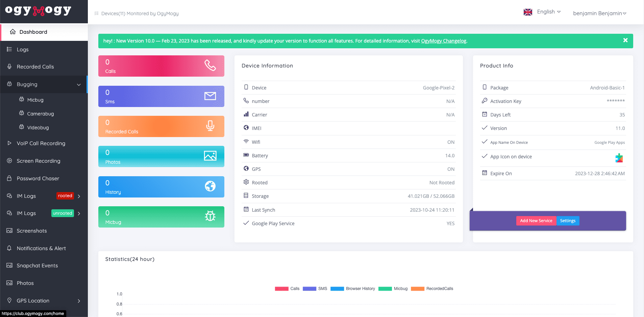Click the microphone icon on Recorded Calls card
The width and height of the screenshot is (644, 317).
(210, 126)
